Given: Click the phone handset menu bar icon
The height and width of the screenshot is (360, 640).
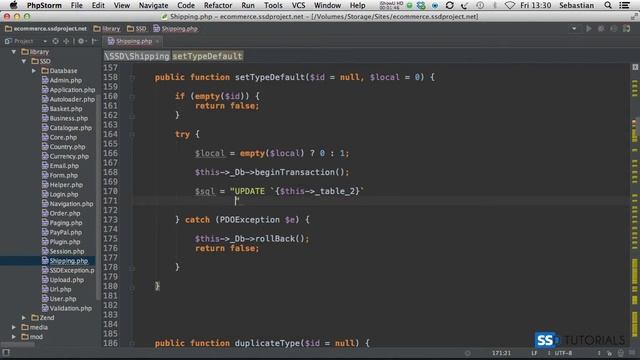Looking at the screenshot, I should [464, 5].
